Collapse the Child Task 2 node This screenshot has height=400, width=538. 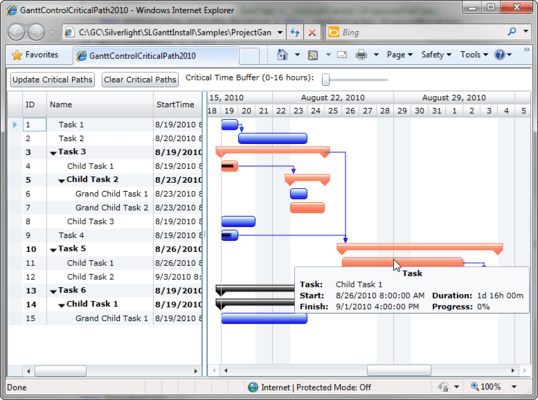[61, 180]
